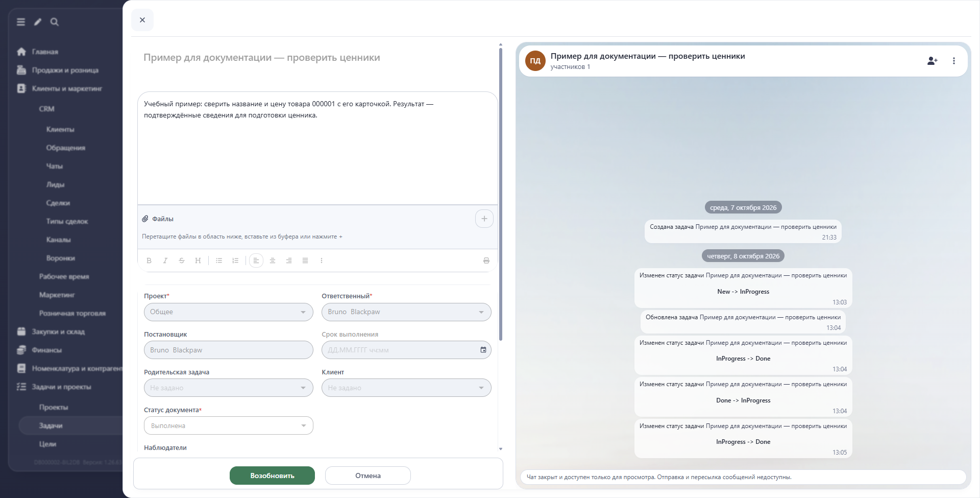Open the calendar picker for Срок выполнения
Image resolution: width=980 pixels, height=498 pixels.
click(483, 350)
